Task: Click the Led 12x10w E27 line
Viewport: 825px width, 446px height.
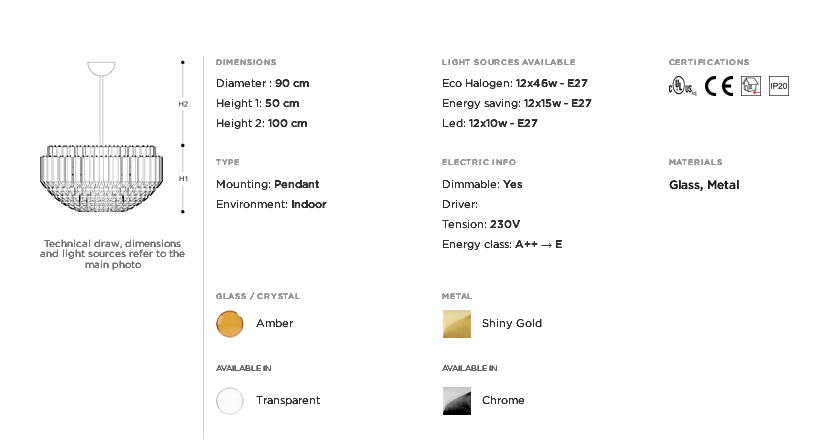Action: coord(490,123)
